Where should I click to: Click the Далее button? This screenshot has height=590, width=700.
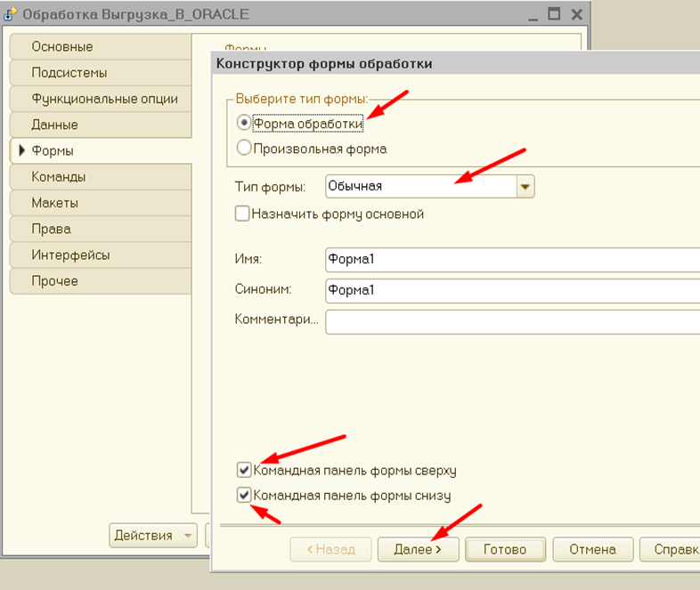(x=418, y=549)
